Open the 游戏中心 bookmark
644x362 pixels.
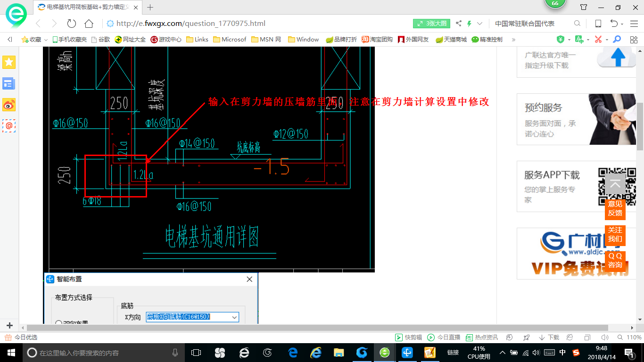coord(166,40)
